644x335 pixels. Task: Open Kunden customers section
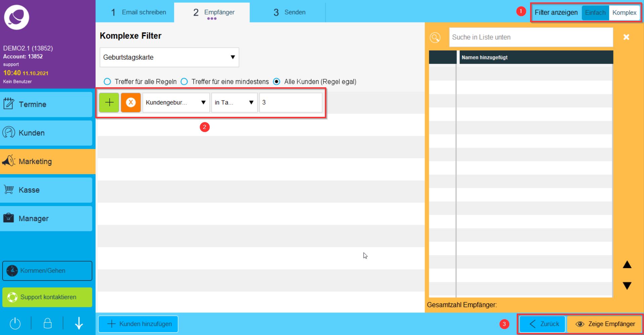click(46, 133)
